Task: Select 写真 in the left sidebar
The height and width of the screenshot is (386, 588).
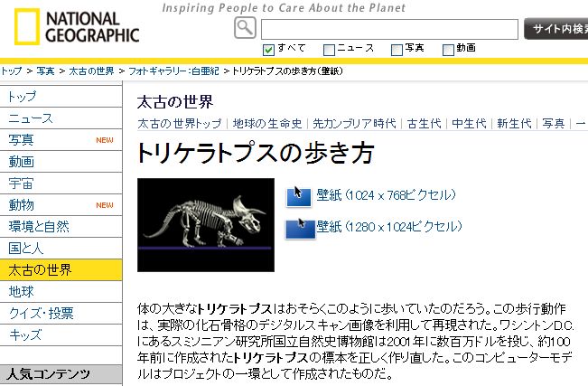Action: (61, 140)
